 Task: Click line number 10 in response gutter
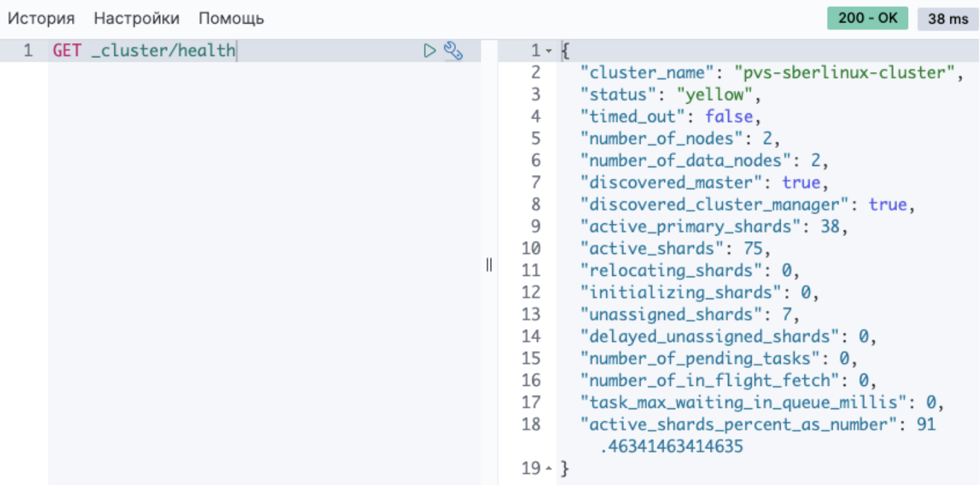coord(531,248)
